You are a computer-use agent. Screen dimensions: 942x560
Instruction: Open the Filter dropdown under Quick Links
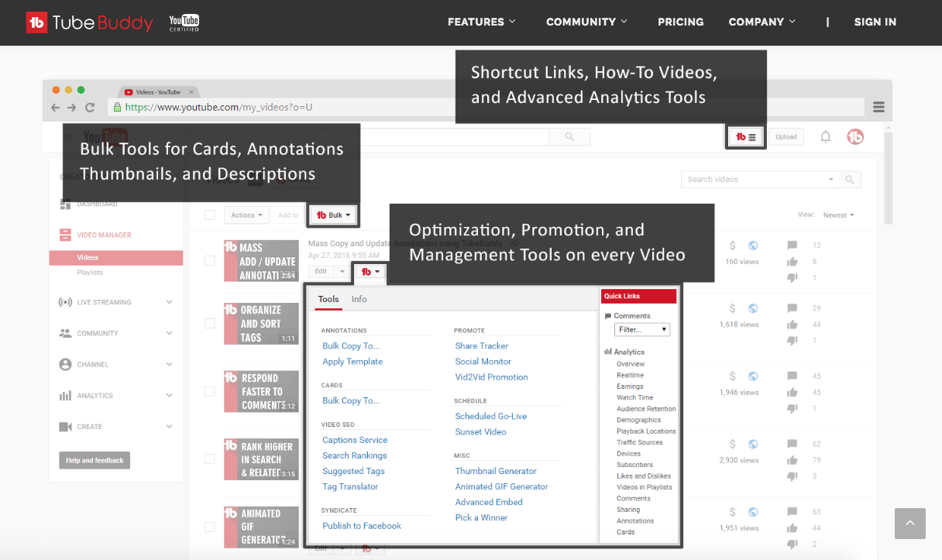(x=641, y=329)
